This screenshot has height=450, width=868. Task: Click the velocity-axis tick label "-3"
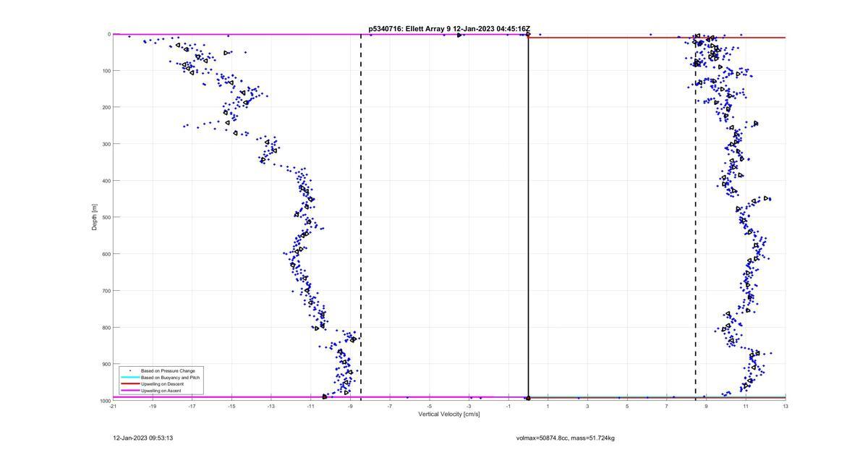click(469, 406)
